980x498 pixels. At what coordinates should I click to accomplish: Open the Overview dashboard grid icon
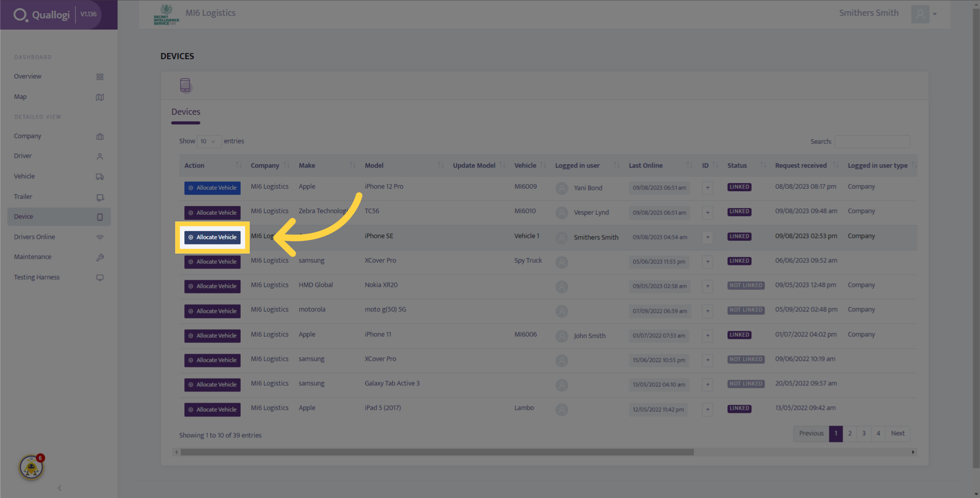click(100, 77)
